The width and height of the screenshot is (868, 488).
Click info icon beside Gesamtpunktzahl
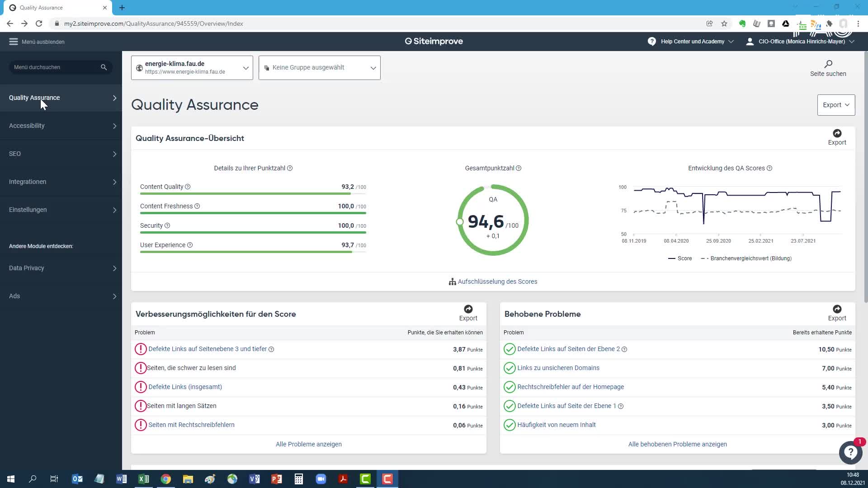[519, 168]
